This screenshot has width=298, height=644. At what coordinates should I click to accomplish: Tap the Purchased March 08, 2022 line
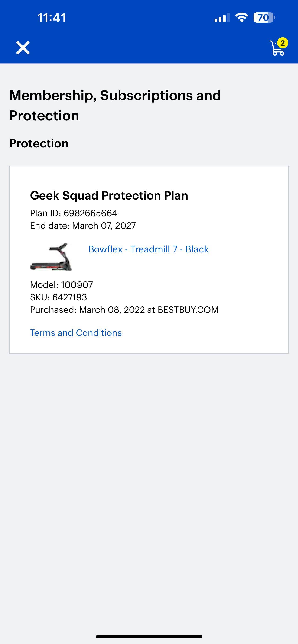[124, 310]
